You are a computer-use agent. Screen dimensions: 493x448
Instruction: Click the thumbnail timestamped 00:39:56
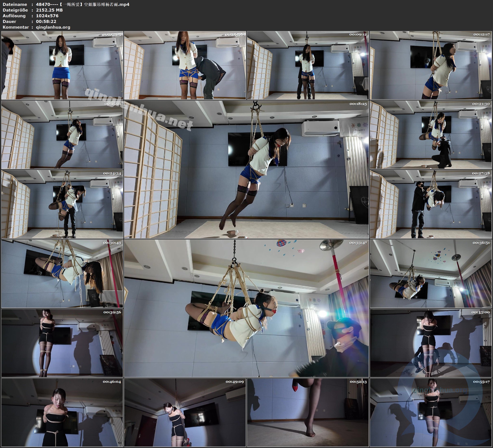[62, 343]
